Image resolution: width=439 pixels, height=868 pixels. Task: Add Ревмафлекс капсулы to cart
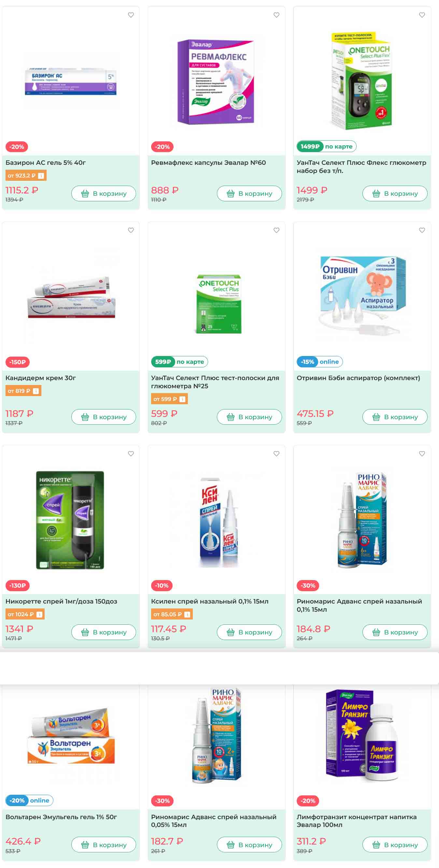point(249,193)
